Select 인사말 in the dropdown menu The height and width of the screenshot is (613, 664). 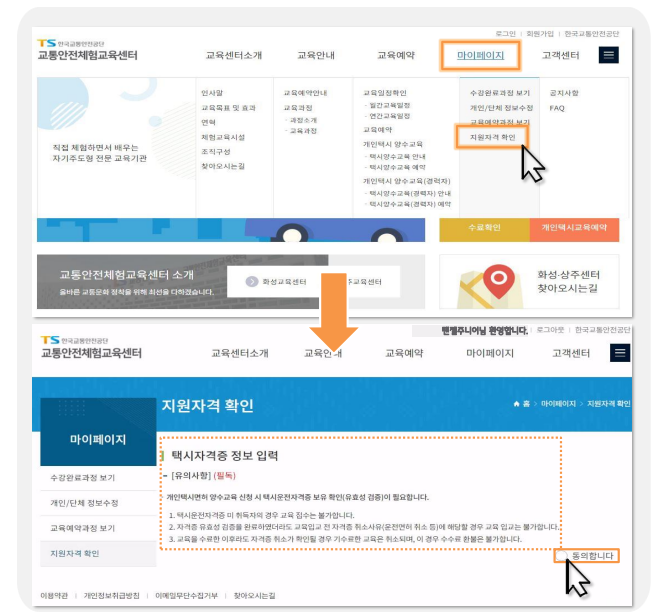click(x=212, y=93)
